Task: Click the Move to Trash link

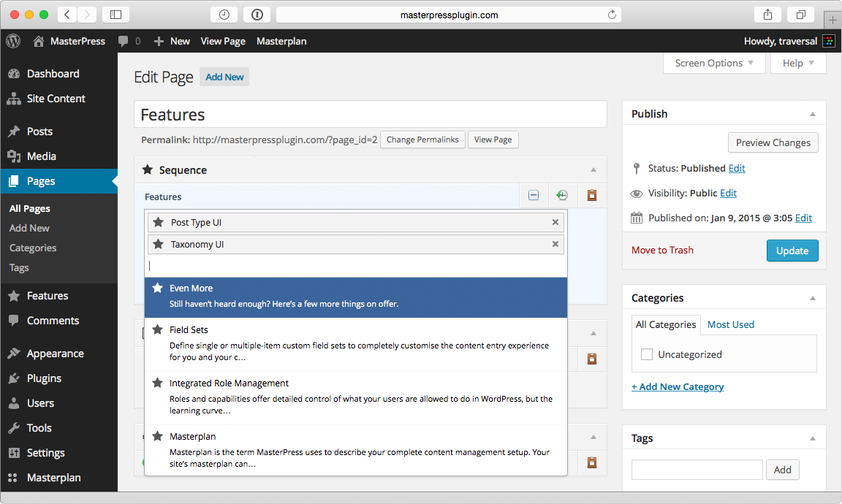Action: (662, 250)
